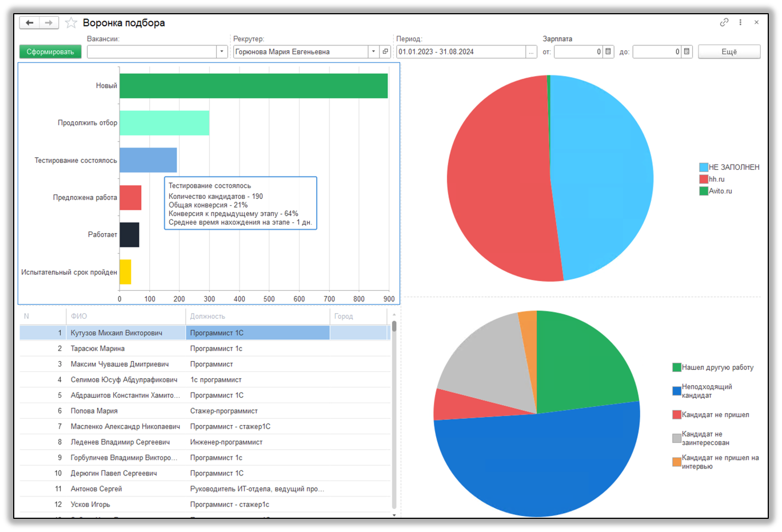Image resolution: width=782 pixels, height=532 pixels.
Task: Expand the Рекрутер dropdown arrow
Action: pos(373,52)
